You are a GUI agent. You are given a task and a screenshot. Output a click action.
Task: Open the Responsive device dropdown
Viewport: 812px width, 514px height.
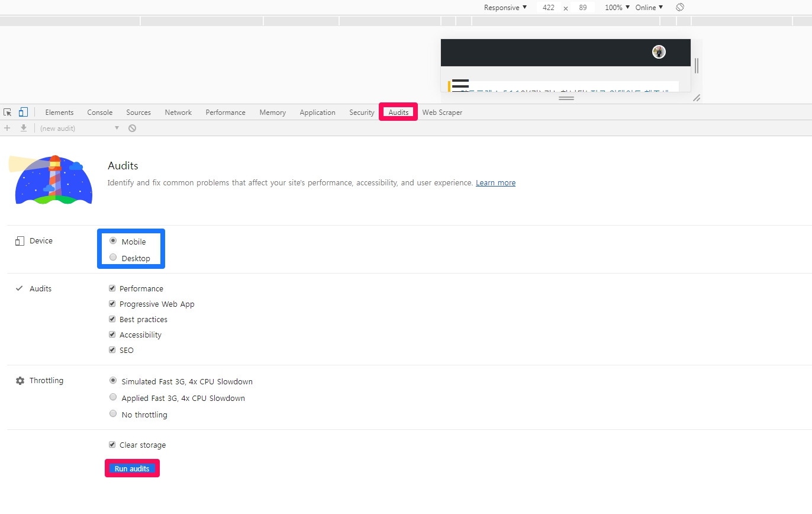point(505,8)
